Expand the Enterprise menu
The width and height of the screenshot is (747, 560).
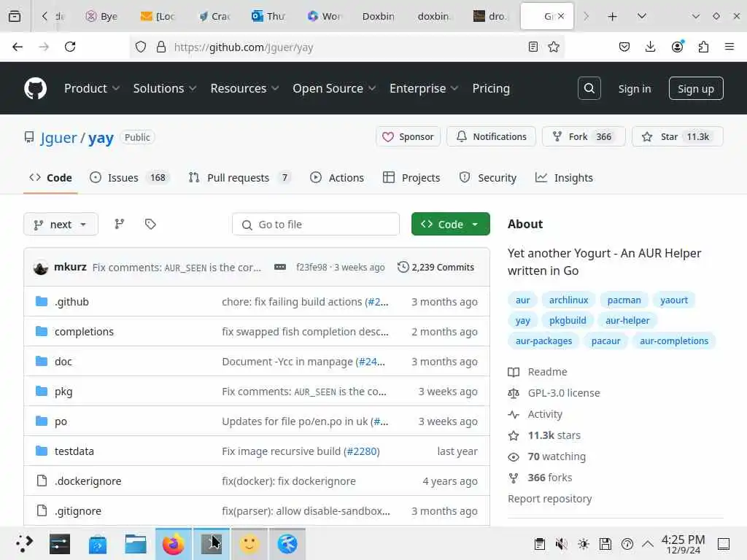coord(424,88)
